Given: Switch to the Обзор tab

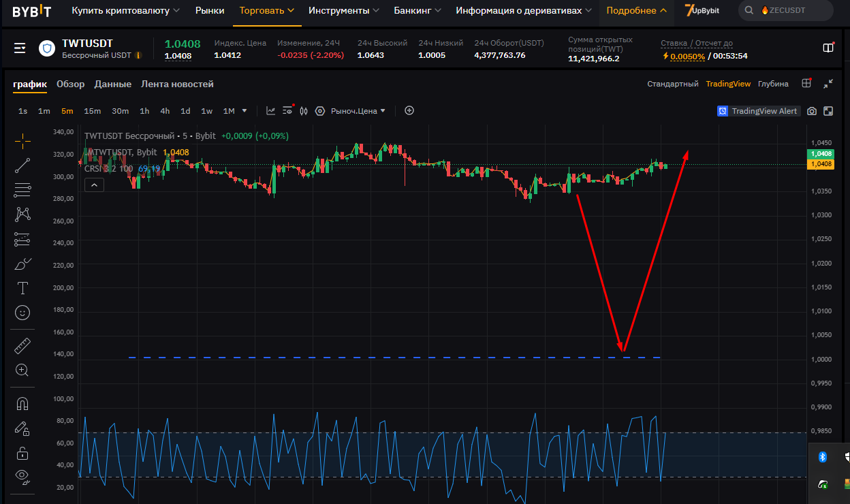Looking at the screenshot, I should tap(71, 84).
